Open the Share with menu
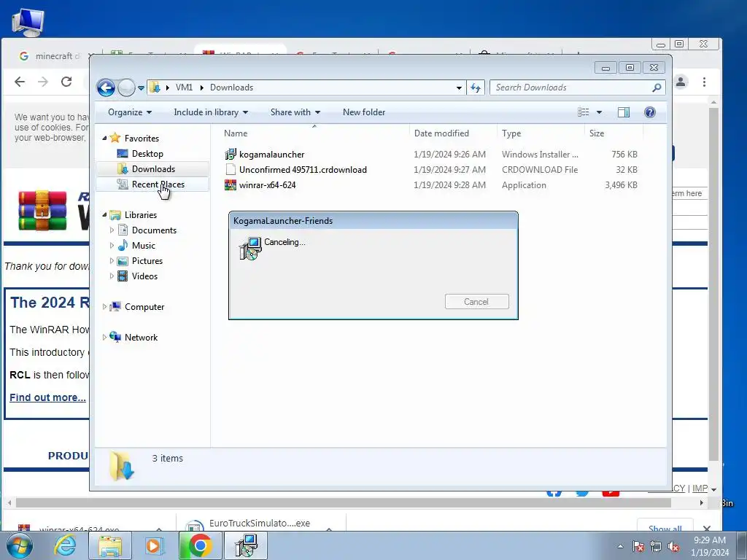Image resolution: width=747 pixels, height=560 pixels. (x=295, y=112)
